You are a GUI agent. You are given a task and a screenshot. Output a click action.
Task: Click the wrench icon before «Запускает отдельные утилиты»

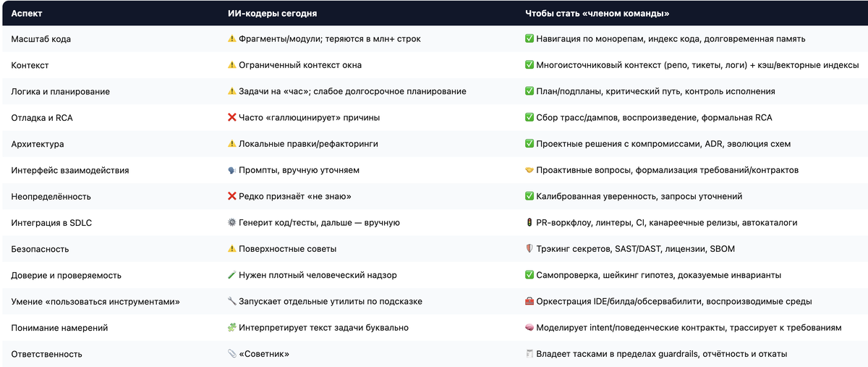[231, 301]
